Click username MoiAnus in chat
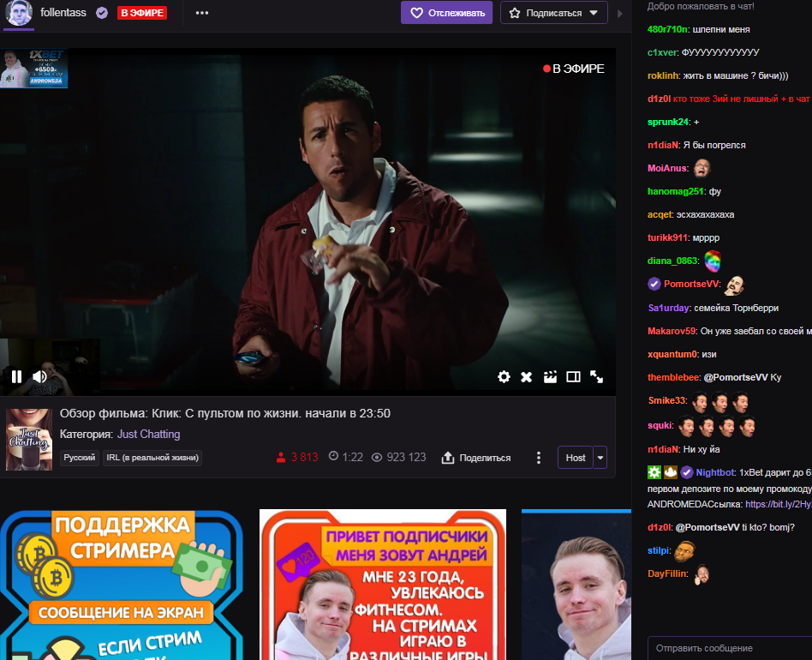 (667, 168)
